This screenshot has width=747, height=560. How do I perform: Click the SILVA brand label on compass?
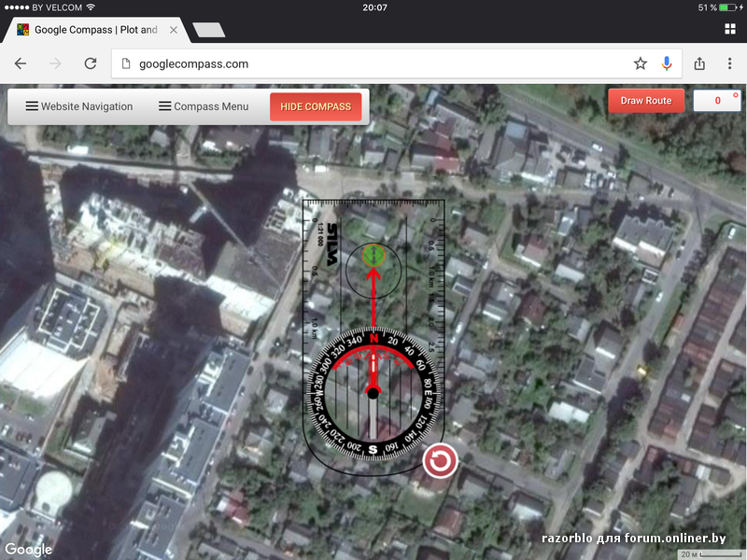(x=332, y=245)
